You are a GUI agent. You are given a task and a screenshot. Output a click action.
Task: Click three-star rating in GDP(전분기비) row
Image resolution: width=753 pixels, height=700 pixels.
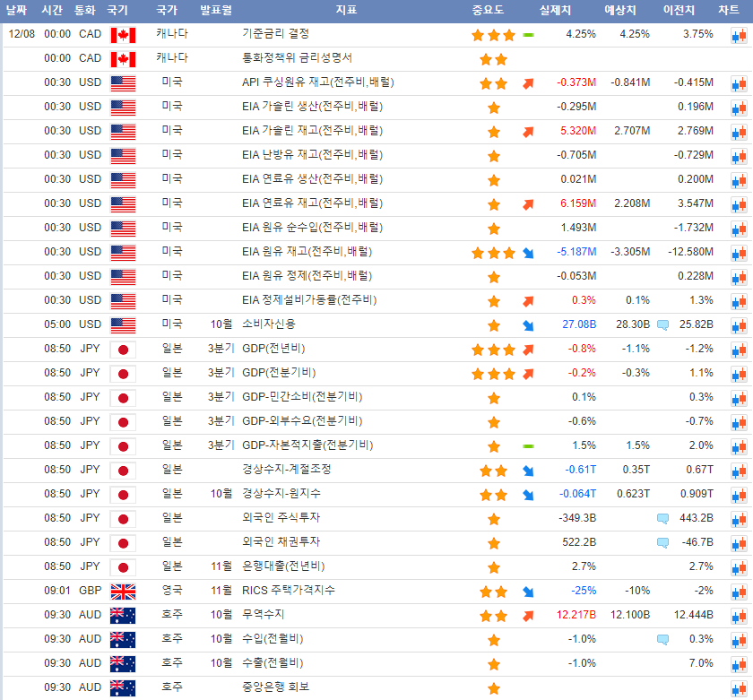[x=493, y=374]
